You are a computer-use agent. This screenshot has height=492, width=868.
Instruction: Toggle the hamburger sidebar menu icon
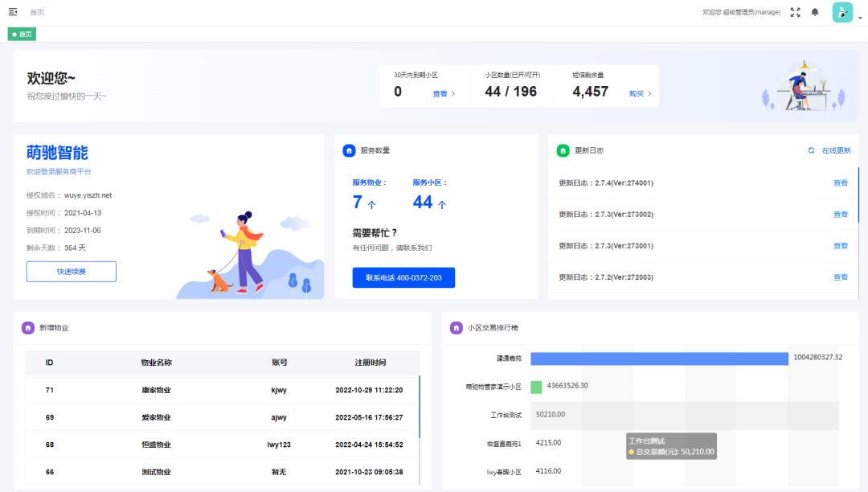click(x=13, y=11)
